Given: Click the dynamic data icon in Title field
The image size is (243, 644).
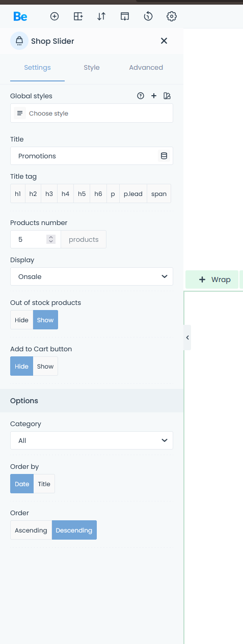Looking at the screenshot, I should click(x=164, y=156).
